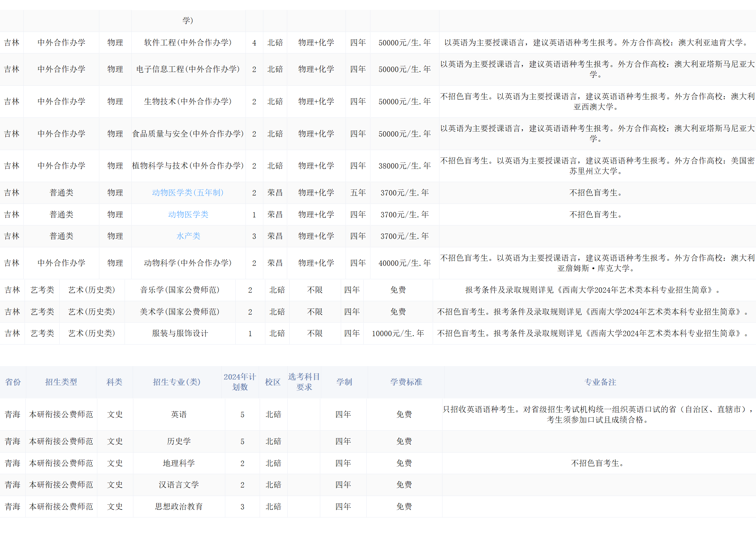Click the 省份 column header
The image size is (756, 534).
(13, 382)
